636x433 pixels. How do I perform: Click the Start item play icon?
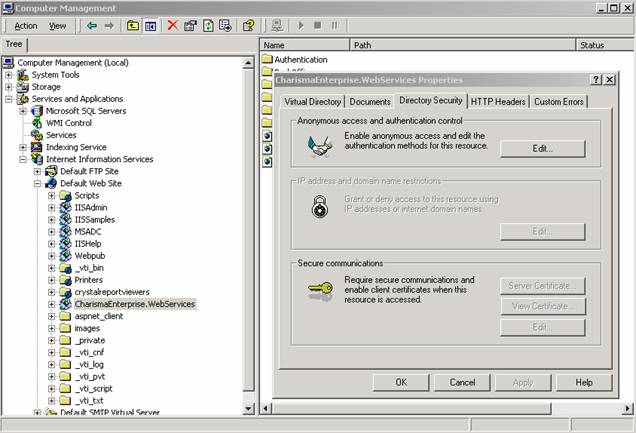[301, 26]
